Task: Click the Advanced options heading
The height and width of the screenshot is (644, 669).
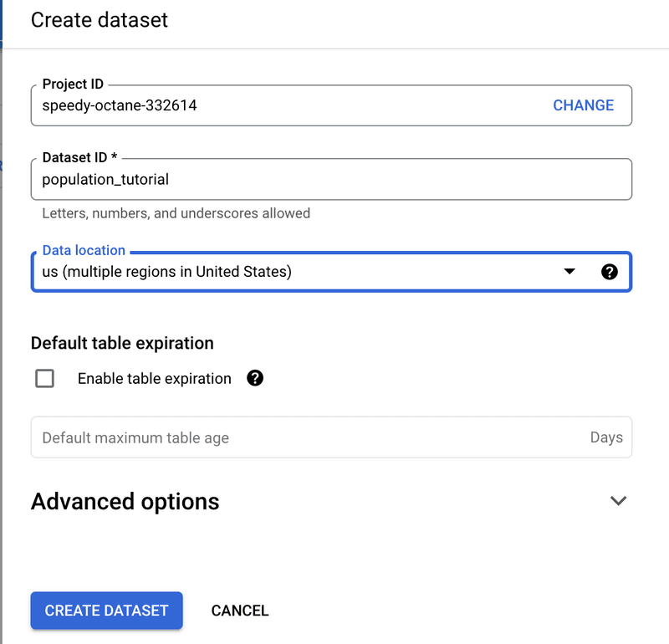Action: (x=125, y=501)
